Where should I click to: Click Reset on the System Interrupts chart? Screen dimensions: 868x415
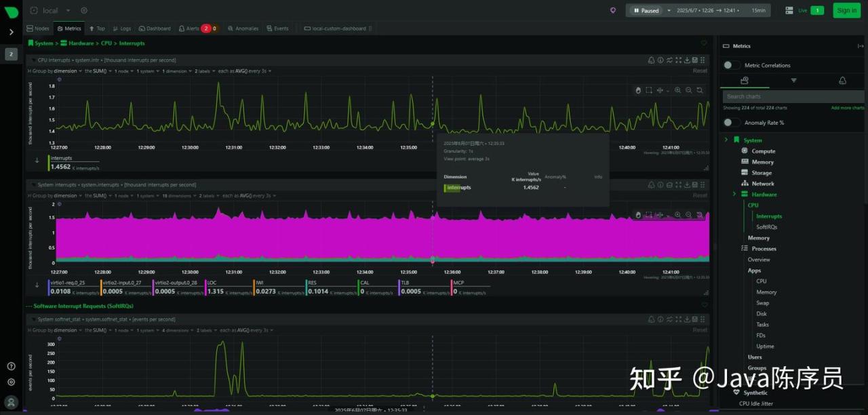[x=700, y=196]
